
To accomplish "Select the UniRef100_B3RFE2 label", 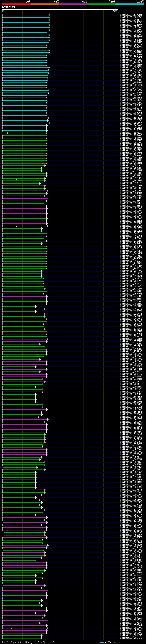I will (x=131, y=537).
